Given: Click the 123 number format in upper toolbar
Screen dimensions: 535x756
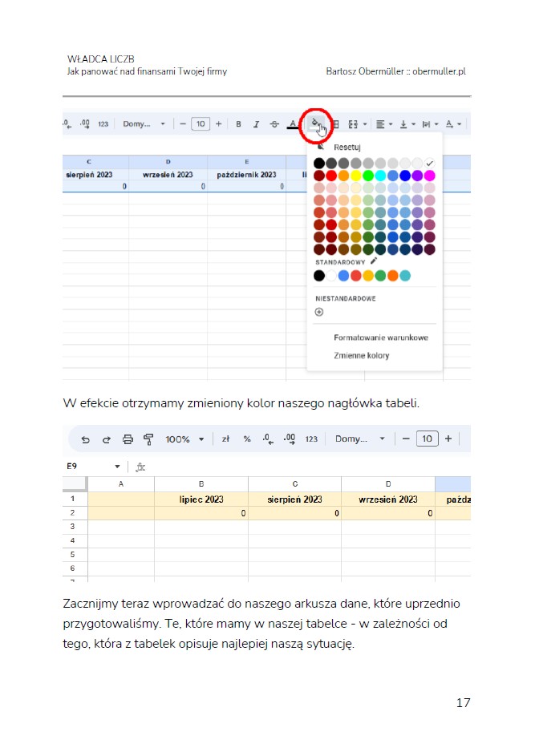Looking at the screenshot, I should (103, 124).
